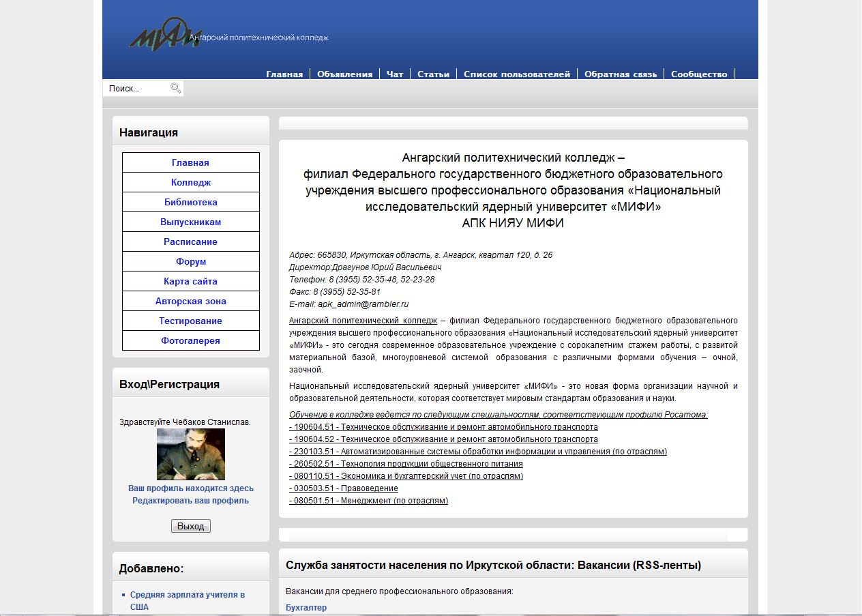Go to Чат in top menu
The width and height of the screenshot is (862, 616).
(395, 74)
